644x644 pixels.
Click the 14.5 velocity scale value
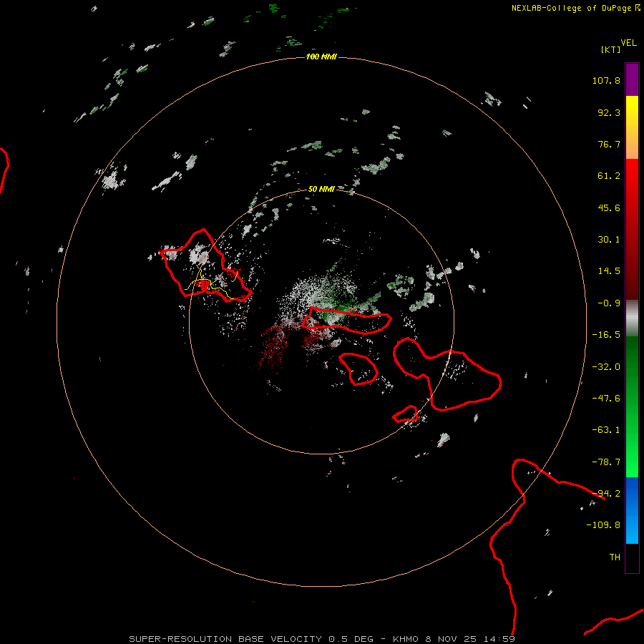click(x=609, y=271)
